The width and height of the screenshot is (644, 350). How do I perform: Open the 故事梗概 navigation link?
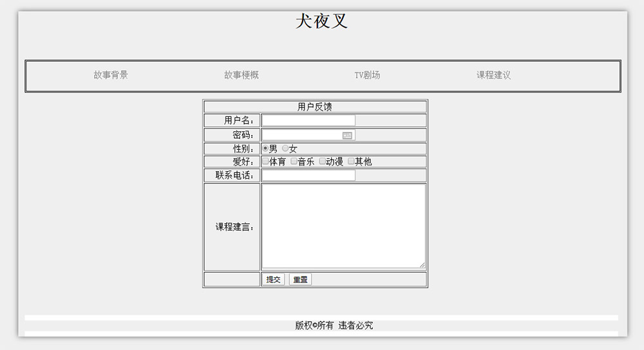pos(241,75)
